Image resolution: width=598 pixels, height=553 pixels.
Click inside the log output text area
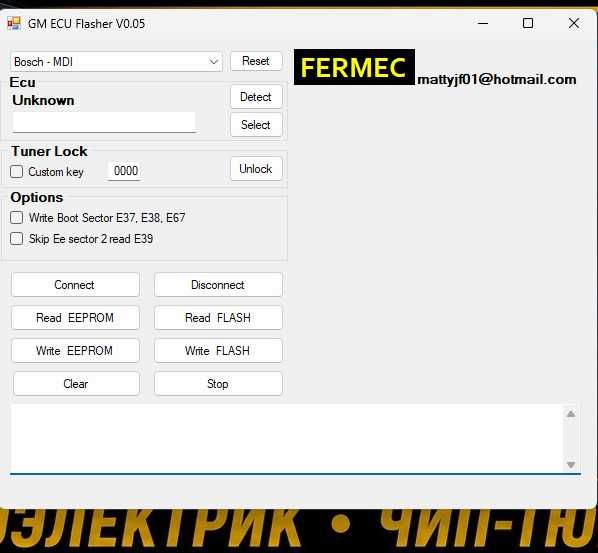[x=286, y=439]
